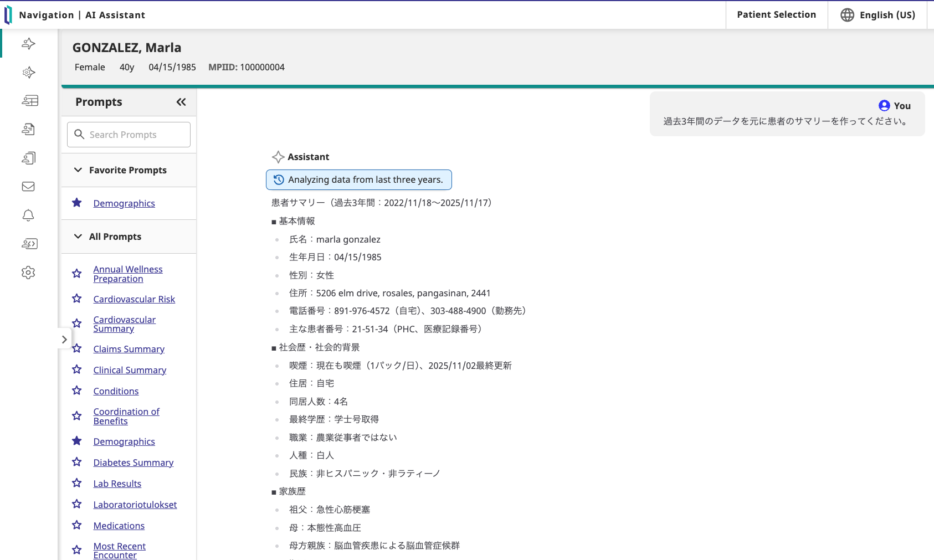This screenshot has height=560, width=934.
Task: Collapse the Favorite Prompts section
Action: [x=78, y=169]
